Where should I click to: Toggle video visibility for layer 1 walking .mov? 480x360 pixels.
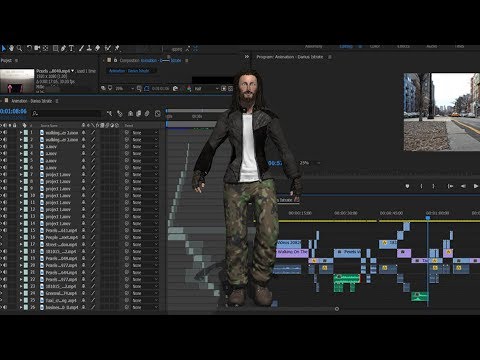(x=1, y=133)
